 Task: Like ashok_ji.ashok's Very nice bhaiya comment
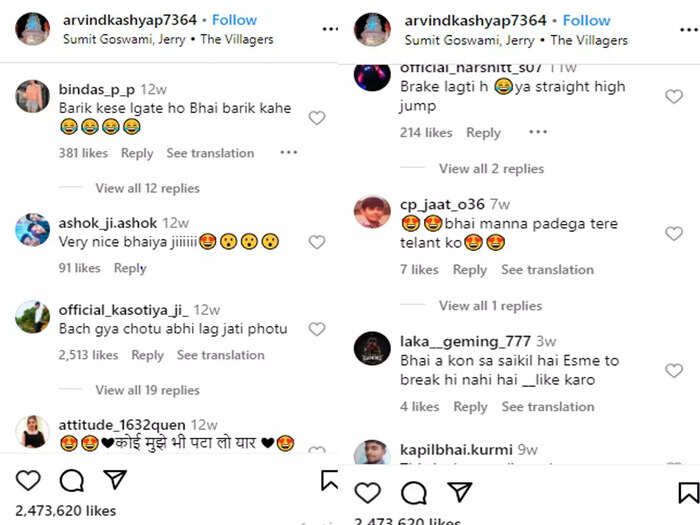pos(317,242)
